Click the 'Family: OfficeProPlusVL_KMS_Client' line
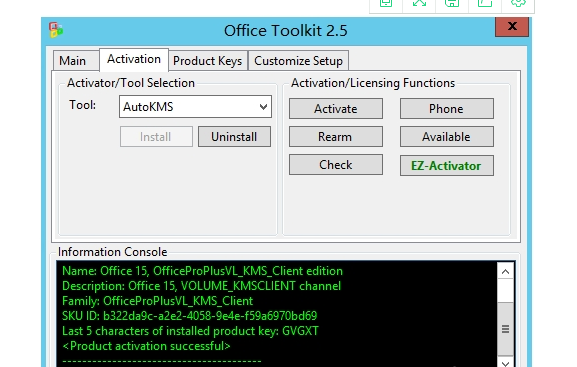577x367 pixels. pos(157,301)
